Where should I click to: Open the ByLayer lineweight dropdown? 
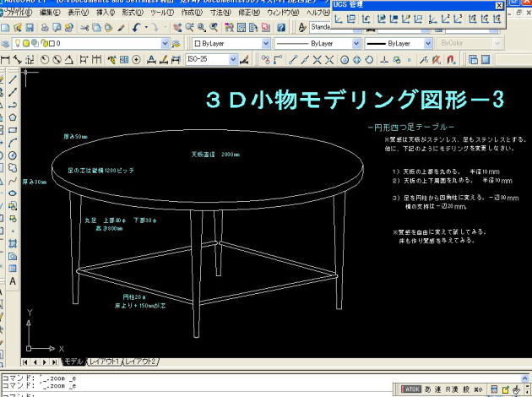pos(428,43)
